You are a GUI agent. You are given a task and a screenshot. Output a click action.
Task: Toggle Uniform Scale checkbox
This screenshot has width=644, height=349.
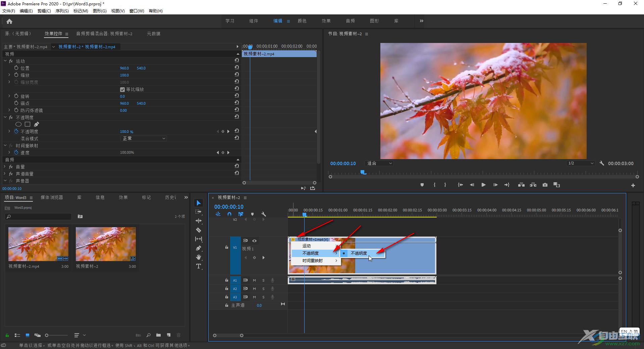[122, 89]
